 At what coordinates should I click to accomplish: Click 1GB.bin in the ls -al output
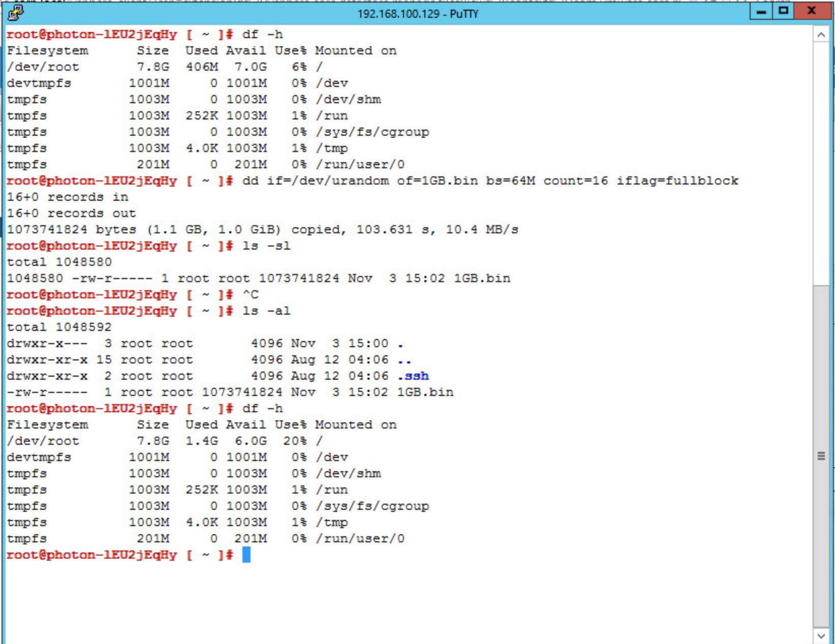click(x=425, y=392)
